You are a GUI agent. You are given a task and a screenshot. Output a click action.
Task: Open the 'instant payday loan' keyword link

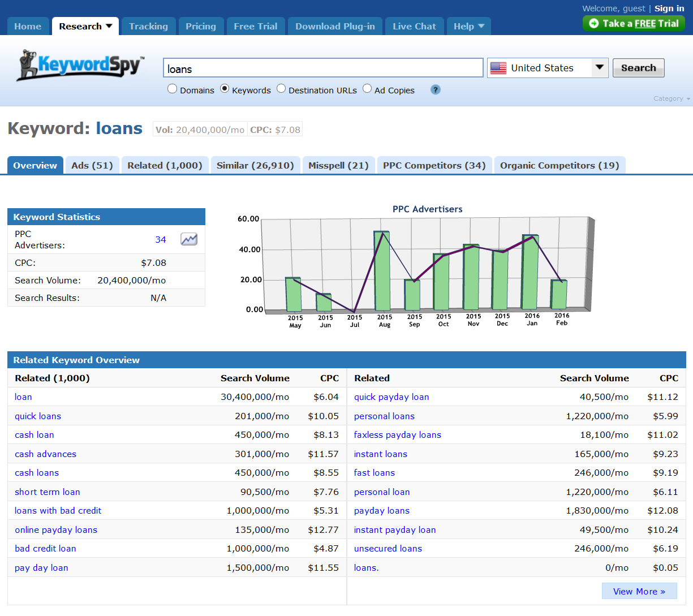click(x=395, y=530)
